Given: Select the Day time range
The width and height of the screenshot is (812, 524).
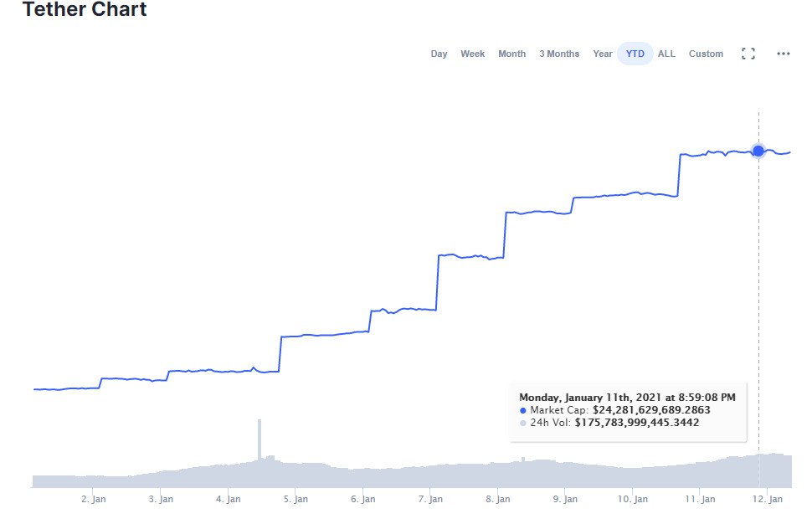Looking at the screenshot, I should click(439, 54).
